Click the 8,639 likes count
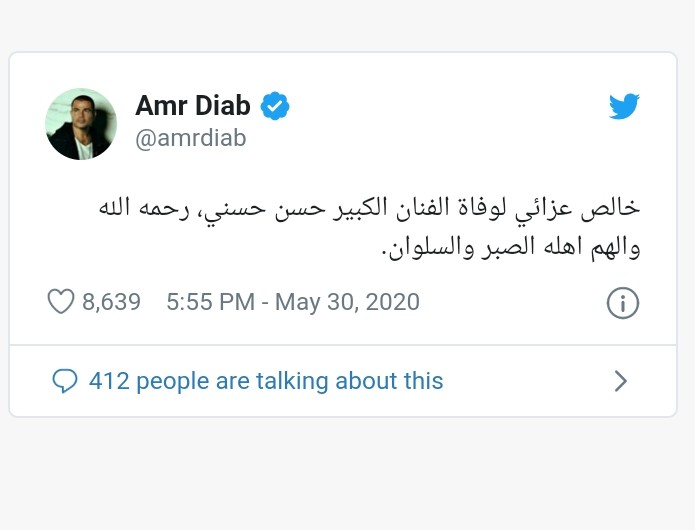 pyautogui.click(x=111, y=302)
